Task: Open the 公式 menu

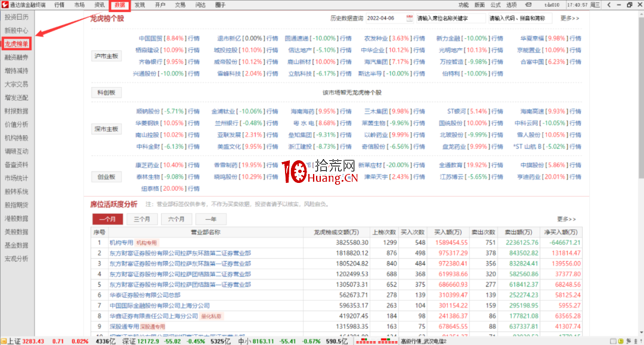Action: [x=496, y=5]
